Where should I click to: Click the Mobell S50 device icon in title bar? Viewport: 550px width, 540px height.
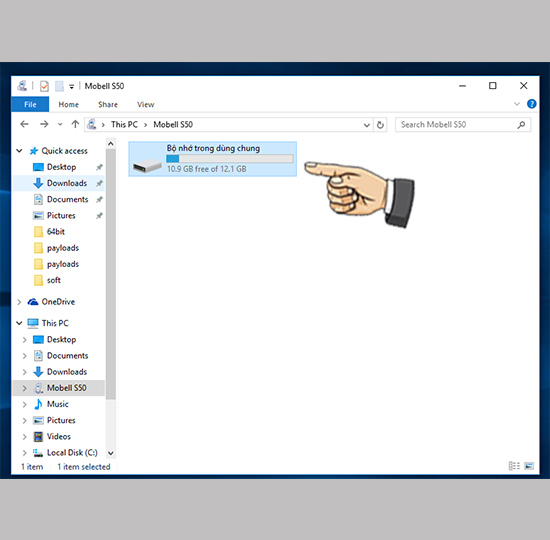tap(22, 86)
